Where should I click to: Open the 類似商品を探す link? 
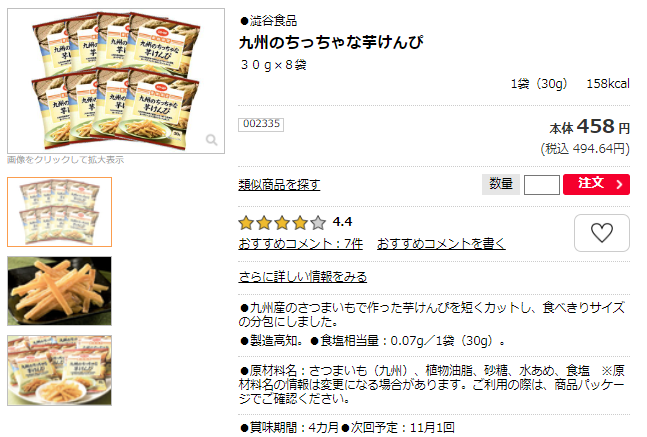tap(279, 184)
